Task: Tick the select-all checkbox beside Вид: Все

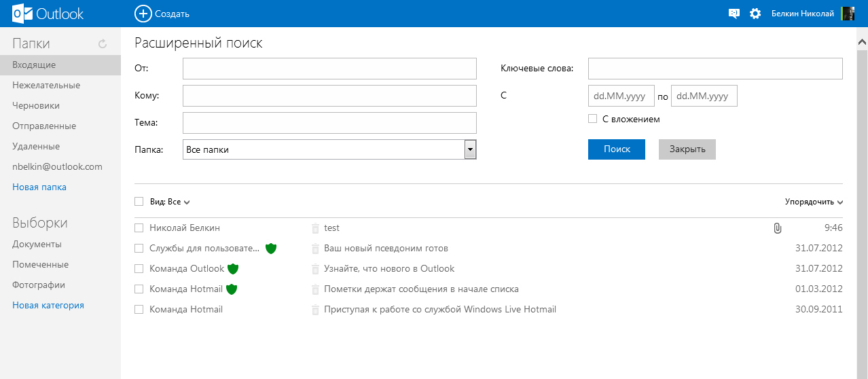Action: click(x=139, y=202)
